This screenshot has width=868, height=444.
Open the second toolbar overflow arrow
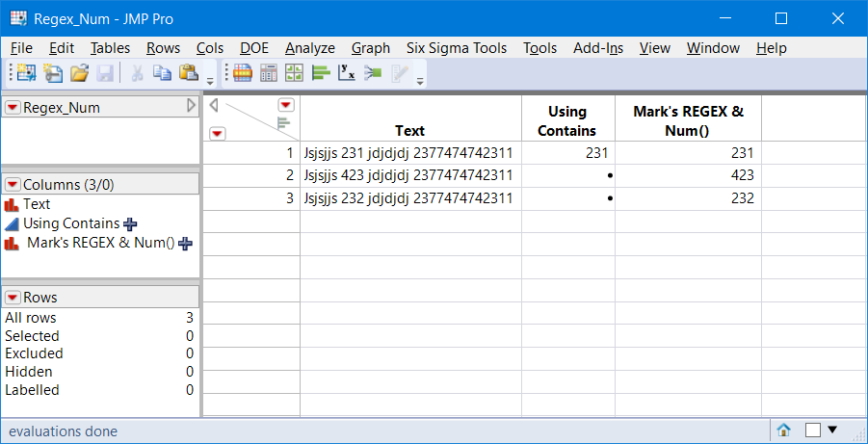(x=420, y=81)
